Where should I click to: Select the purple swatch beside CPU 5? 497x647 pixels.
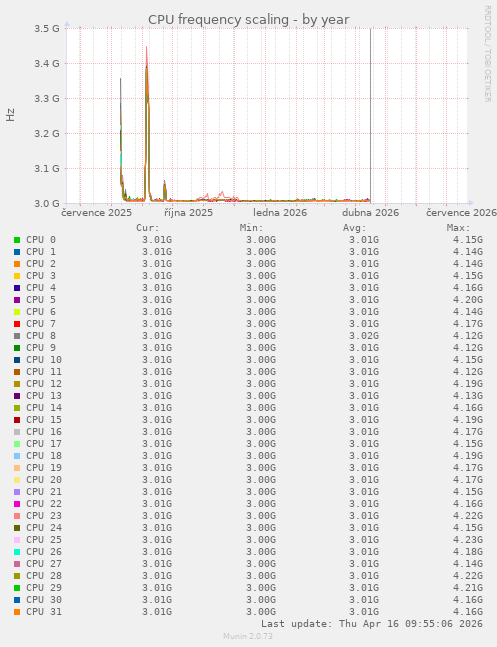[x=17, y=300]
